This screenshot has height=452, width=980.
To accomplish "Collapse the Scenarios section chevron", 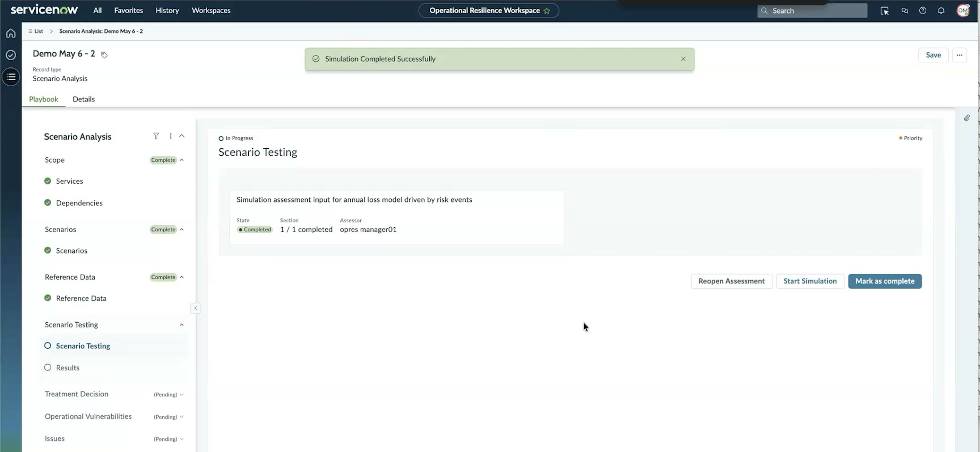I will pyautogui.click(x=182, y=230).
